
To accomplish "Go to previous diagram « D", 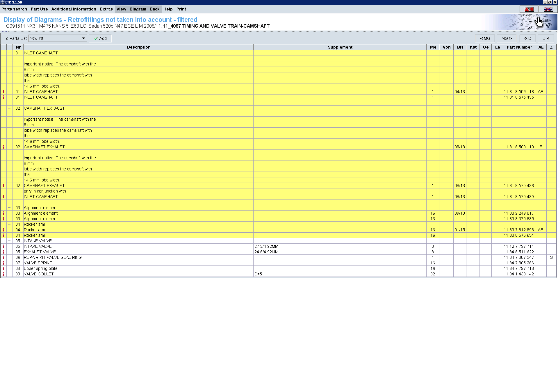I will coord(527,38).
